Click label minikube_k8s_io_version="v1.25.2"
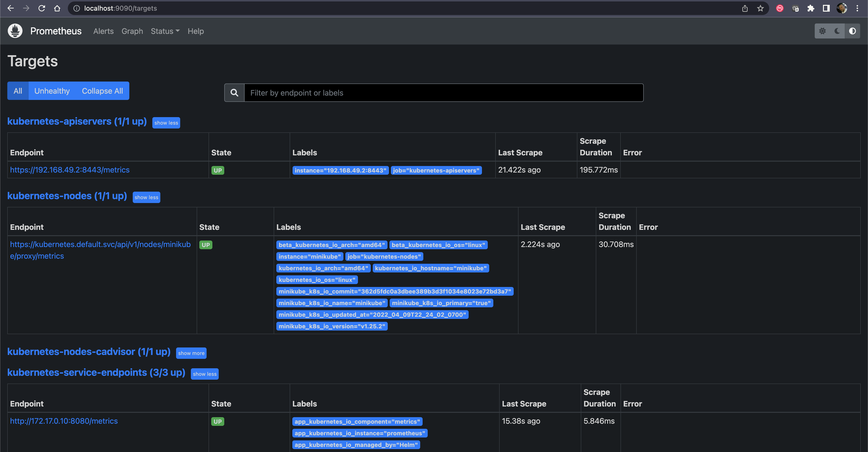 (x=332, y=326)
